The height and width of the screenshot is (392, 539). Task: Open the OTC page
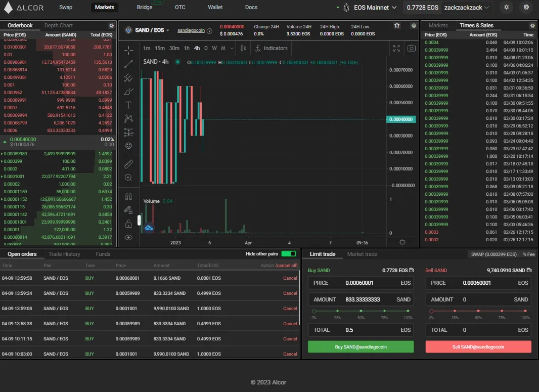[x=180, y=7]
